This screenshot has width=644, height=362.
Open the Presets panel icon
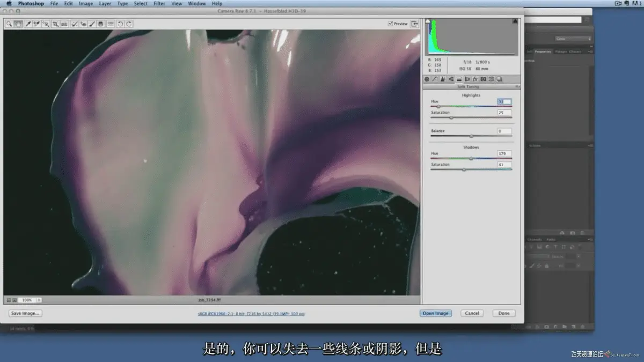click(x=491, y=79)
